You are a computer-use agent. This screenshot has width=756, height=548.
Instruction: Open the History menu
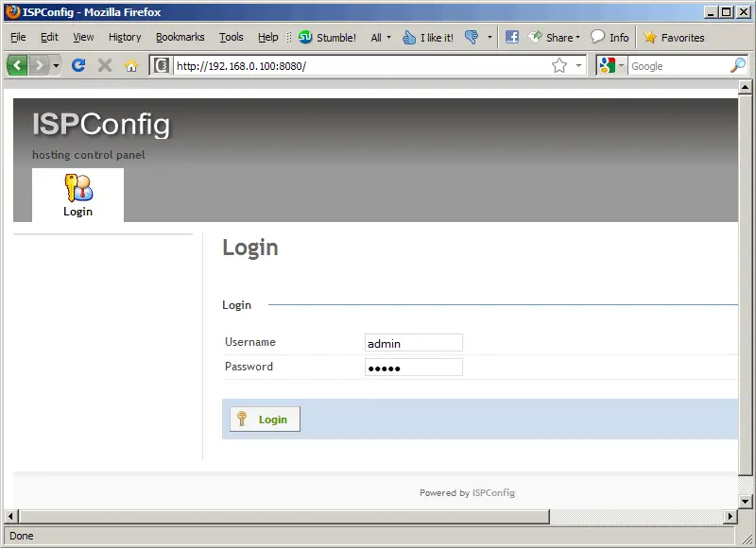click(125, 37)
